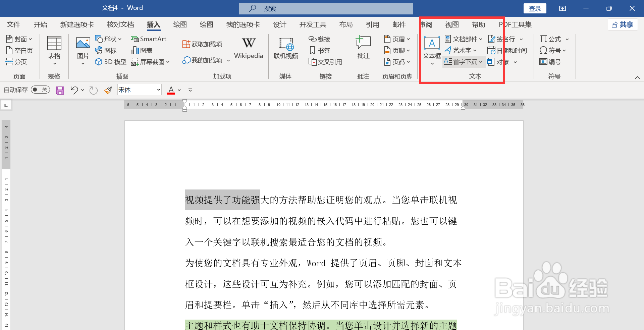Click the tab stop selector at ruler corner

[x=6, y=105]
